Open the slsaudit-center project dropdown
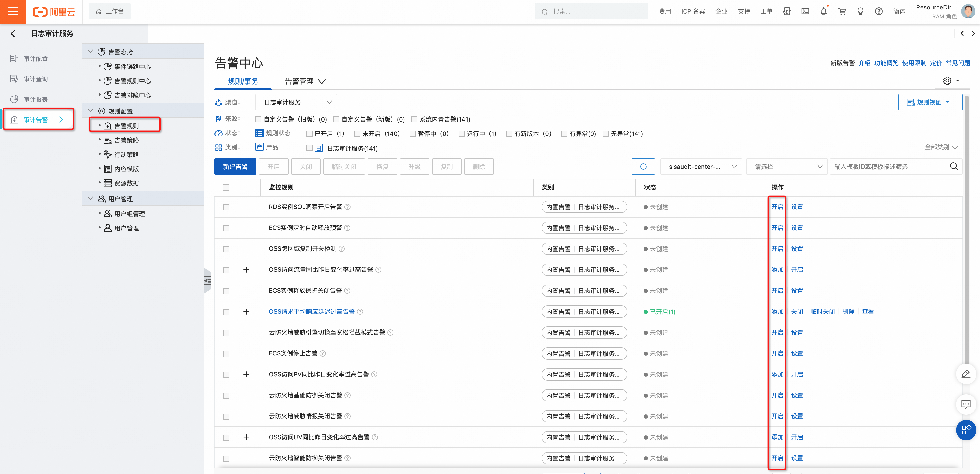This screenshot has width=980, height=474. pos(701,167)
